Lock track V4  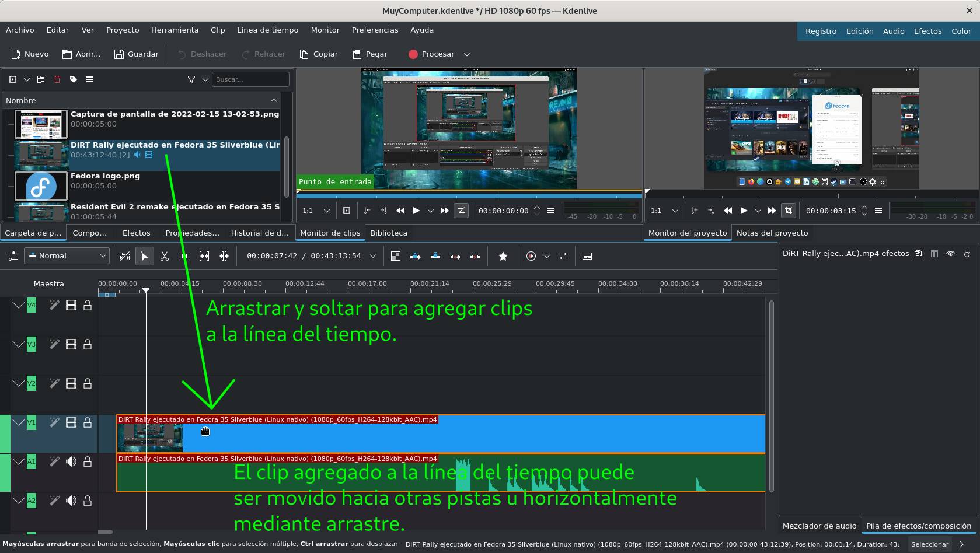[88, 305]
